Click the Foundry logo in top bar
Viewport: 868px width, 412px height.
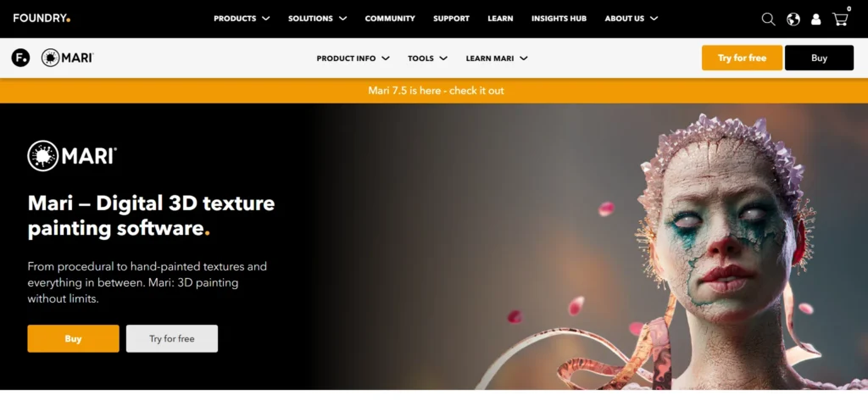click(x=42, y=19)
